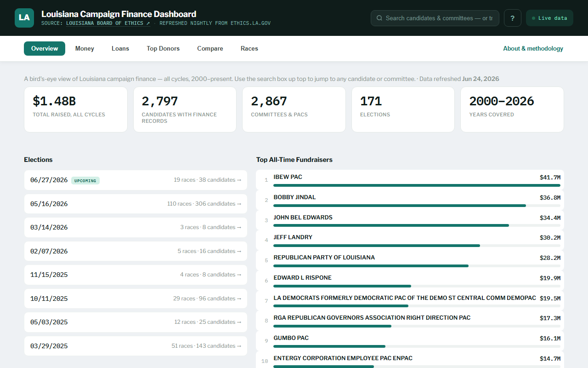The image size is (588, 368).
Task: Select the Overview tab
Action: coord(45,48)
